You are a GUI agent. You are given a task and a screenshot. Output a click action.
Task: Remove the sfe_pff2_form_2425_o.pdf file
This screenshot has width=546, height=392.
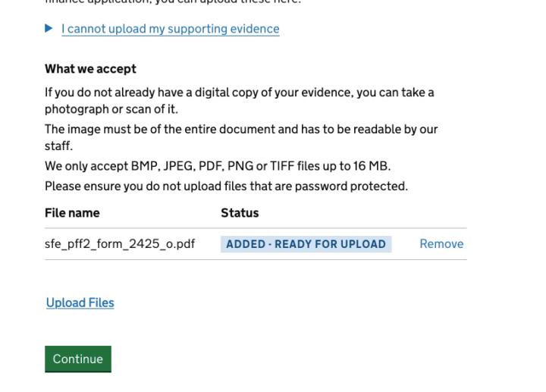pos(441,244)
